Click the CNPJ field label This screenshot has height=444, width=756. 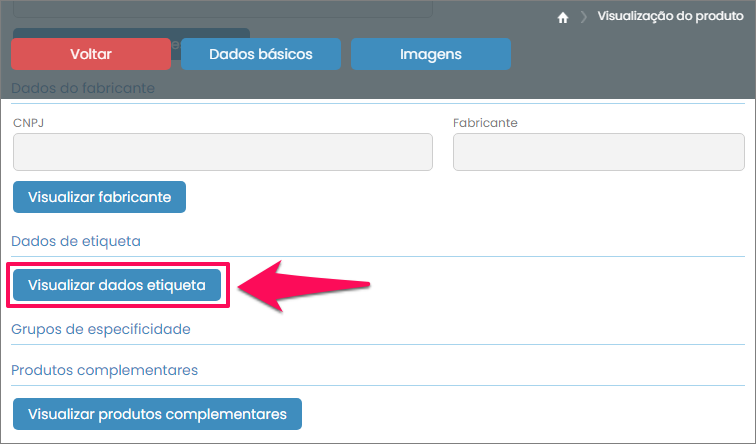coord(29,123)
